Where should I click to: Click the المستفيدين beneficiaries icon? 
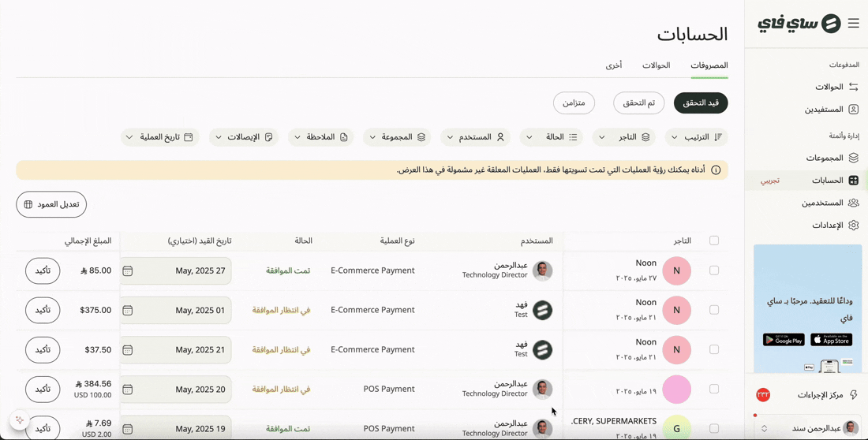click(x=853, y=110)
